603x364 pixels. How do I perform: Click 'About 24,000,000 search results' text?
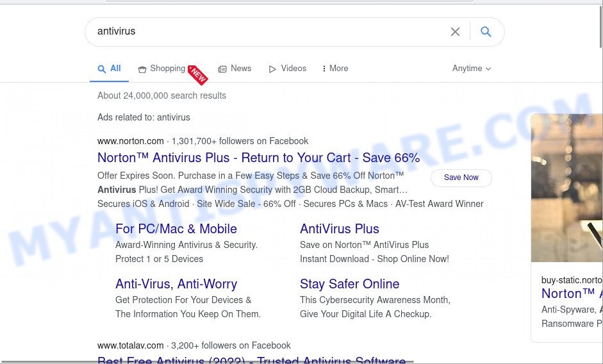click(161, 96)
